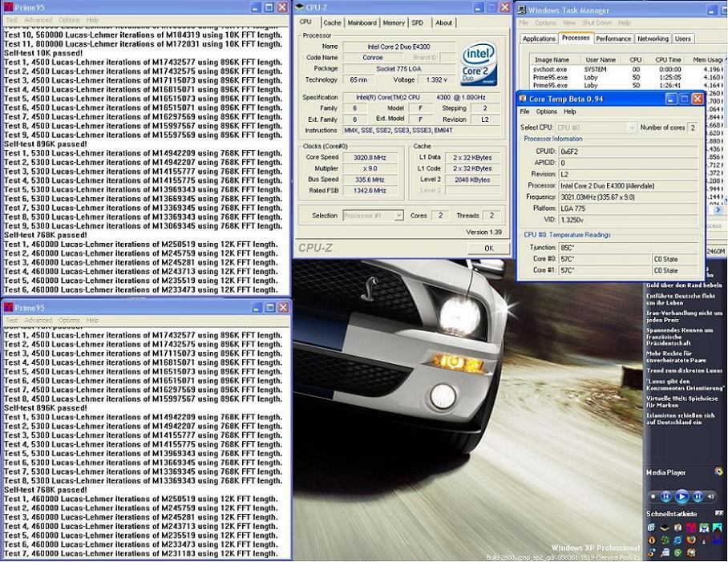Click the orange eye-shaped quick launch icon

point(652,540)
